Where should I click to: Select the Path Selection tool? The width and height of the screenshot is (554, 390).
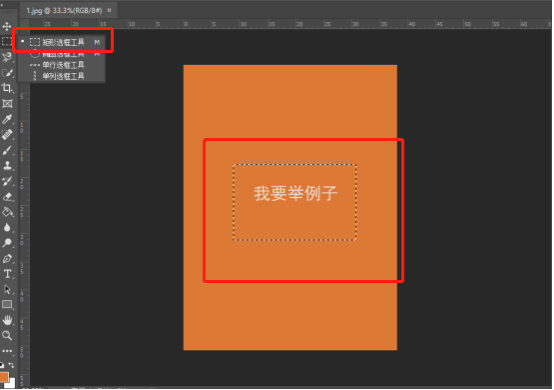coord(7,289)
